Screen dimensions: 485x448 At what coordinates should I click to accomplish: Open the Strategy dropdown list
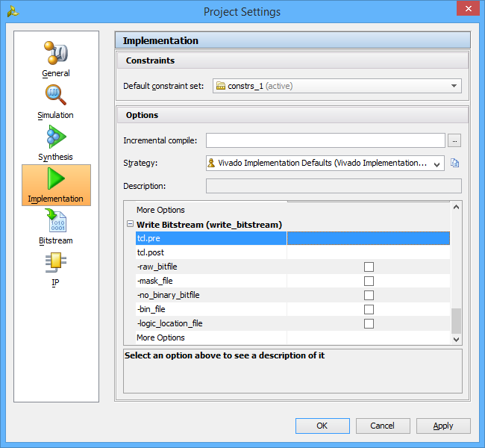pyautogui.click(x=325, y=164)
